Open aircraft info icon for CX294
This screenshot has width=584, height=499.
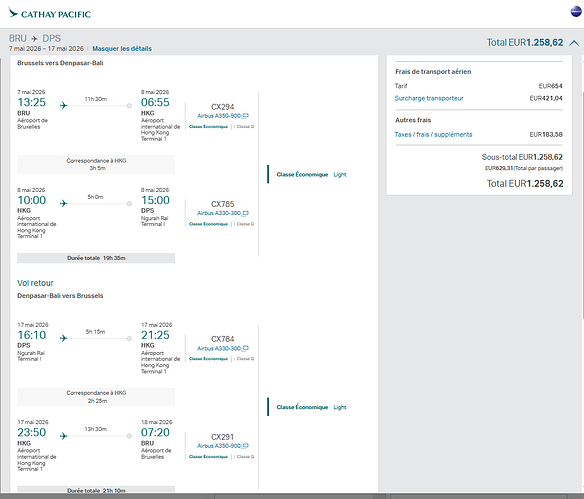tap(245, 116)
